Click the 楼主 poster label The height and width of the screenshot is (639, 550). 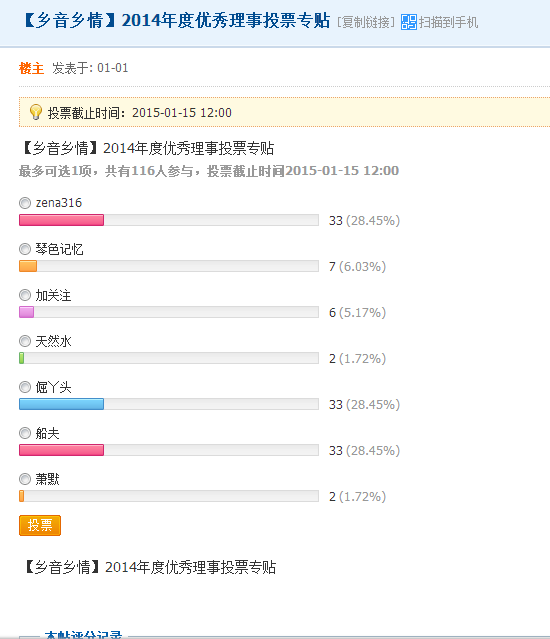(31, 68)
